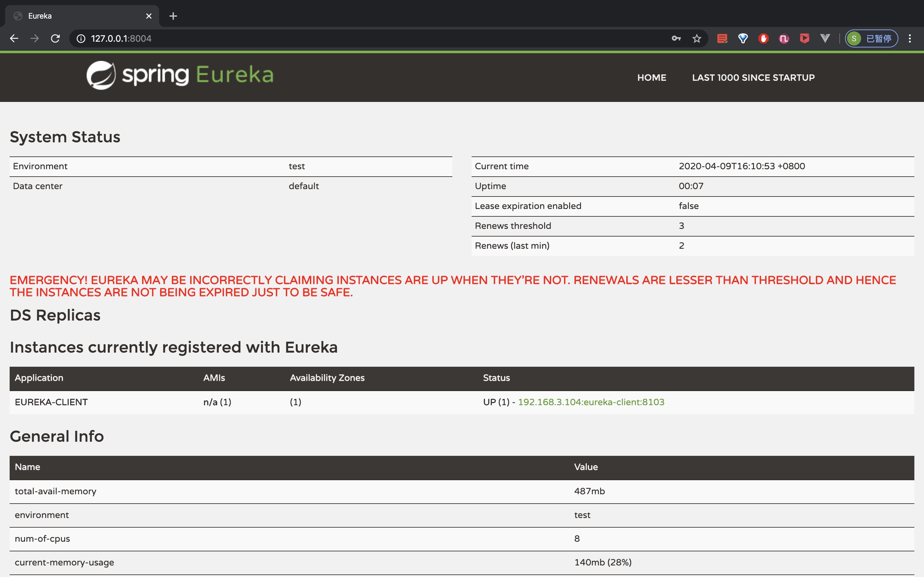The height and width of the screenshot is (577, 924).
Task: Reload the Eureka page
Action: 56,38
